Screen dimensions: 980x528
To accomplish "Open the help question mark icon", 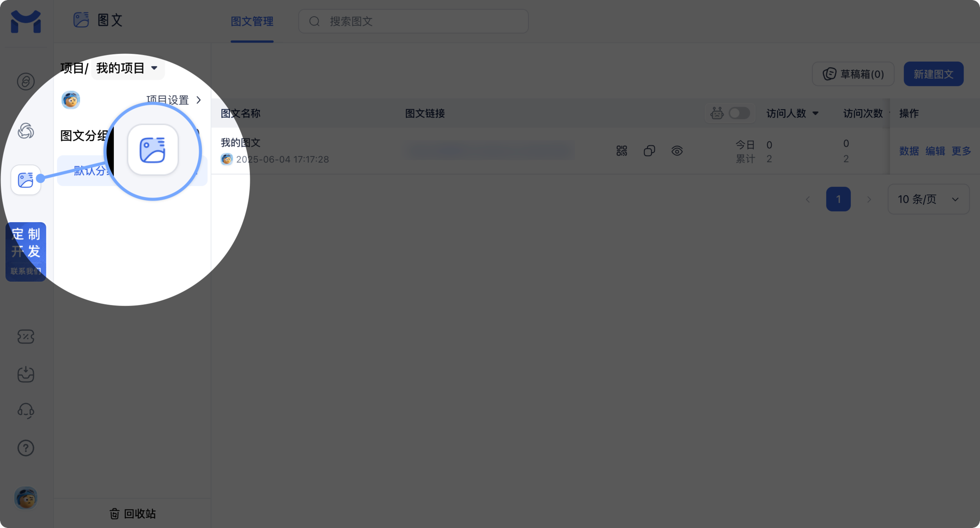I will (x=26, y=448).
